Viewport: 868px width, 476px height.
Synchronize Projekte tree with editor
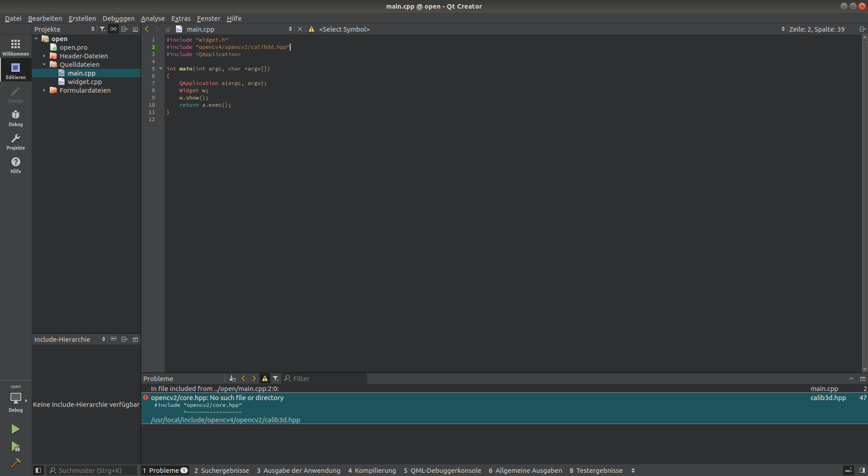coord(113,29)
